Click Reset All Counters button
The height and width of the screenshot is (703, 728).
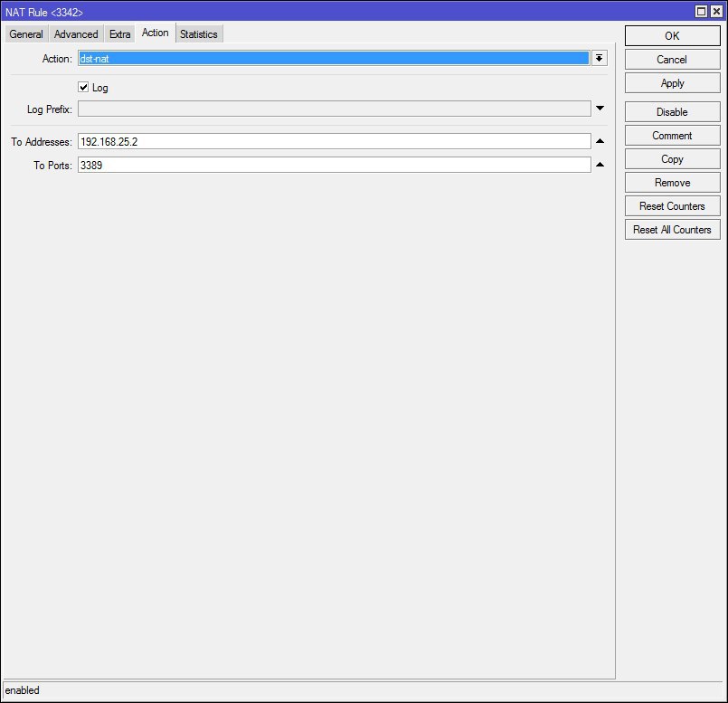pyautogui.click(x=672, y=230)
